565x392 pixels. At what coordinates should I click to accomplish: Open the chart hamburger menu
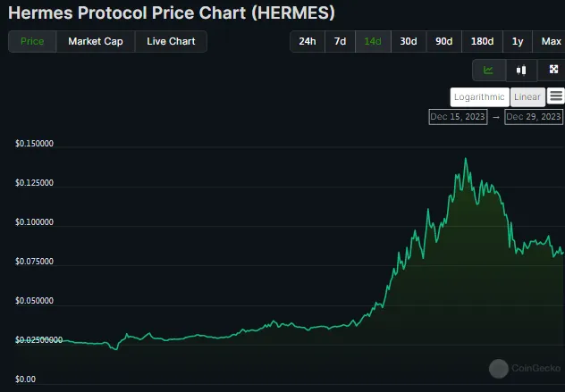point(556,96)
